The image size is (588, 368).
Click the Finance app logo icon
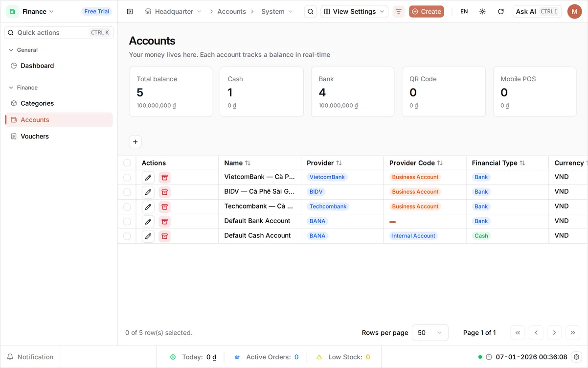(12, 11)
